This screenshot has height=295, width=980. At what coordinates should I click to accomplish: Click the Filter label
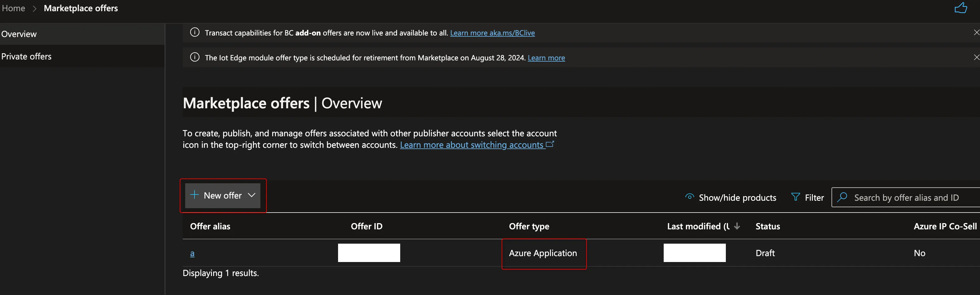[x=814, y=198]
